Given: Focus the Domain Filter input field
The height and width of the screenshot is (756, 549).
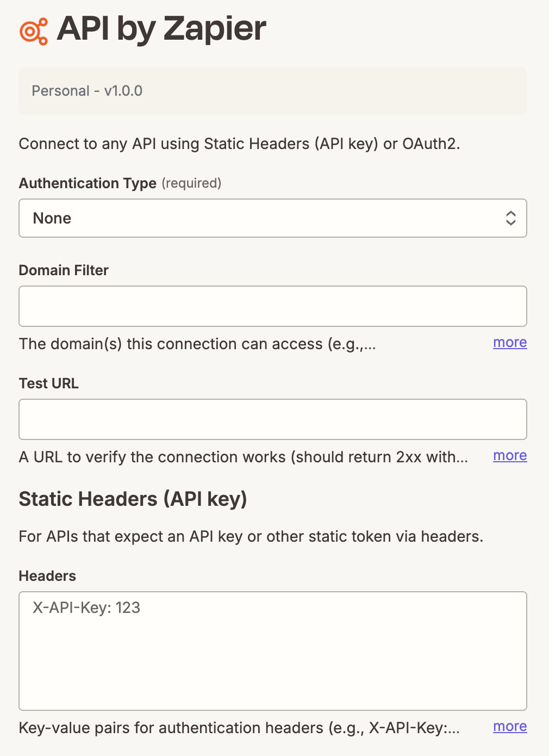Looking at the screenshot, I should point(273,306).
